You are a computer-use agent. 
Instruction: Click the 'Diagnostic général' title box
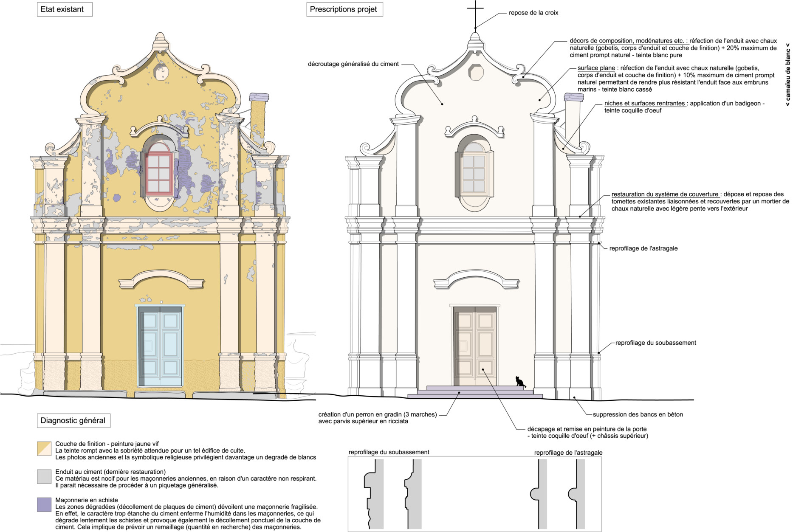click(x=73, y=421)
